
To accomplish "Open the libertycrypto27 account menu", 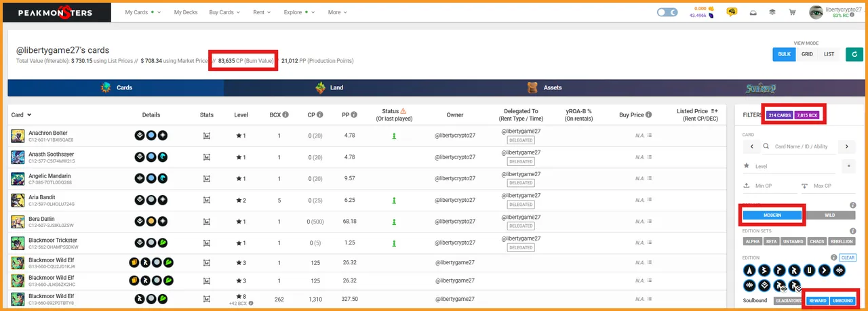I will pos(843,9).
